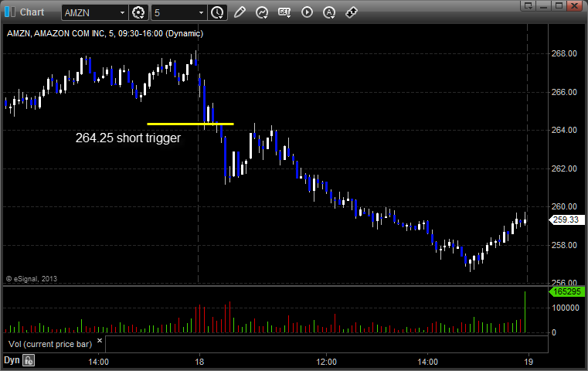This screenshot has width=588, height=371.
Task: Close the Vol current price bar panel
Action: coord(100,341)
